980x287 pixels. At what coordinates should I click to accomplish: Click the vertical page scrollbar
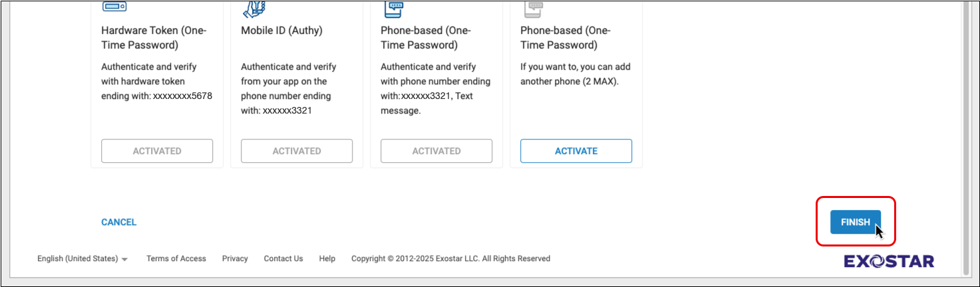967,133
